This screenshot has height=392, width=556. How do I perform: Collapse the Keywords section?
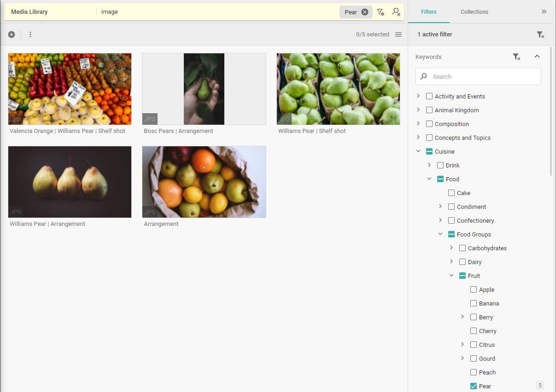click(537, 57)
